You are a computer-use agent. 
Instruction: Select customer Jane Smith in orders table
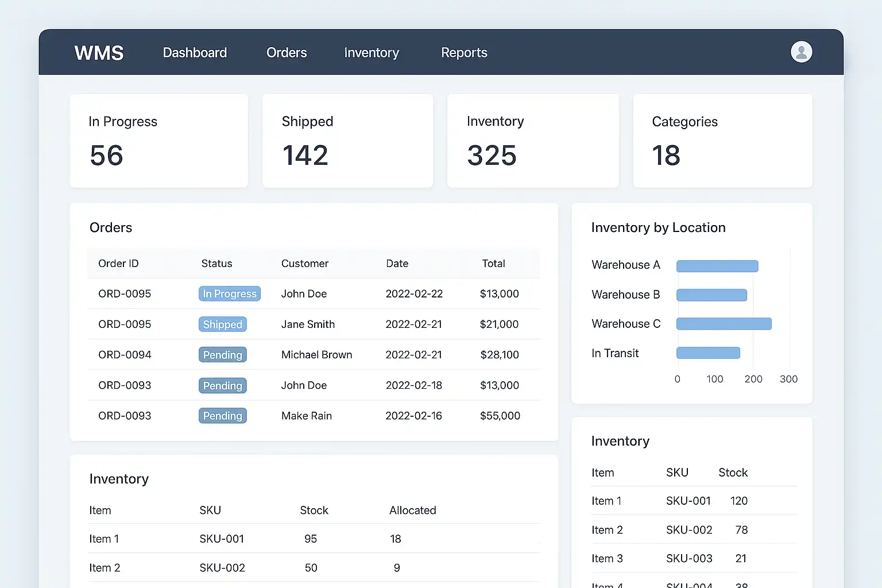(308, 324)
